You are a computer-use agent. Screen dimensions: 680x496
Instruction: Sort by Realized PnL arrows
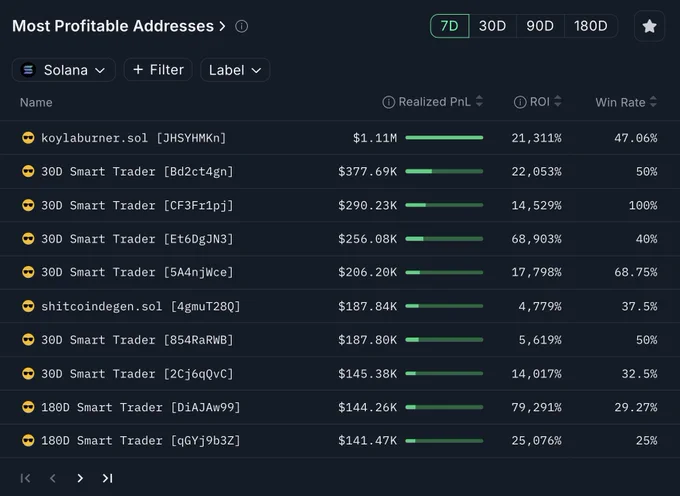479,101
